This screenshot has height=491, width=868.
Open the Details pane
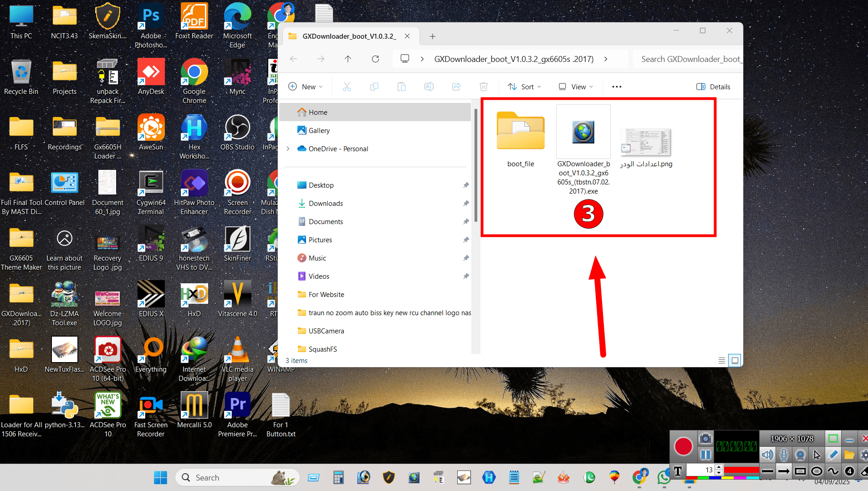[713, 87]
